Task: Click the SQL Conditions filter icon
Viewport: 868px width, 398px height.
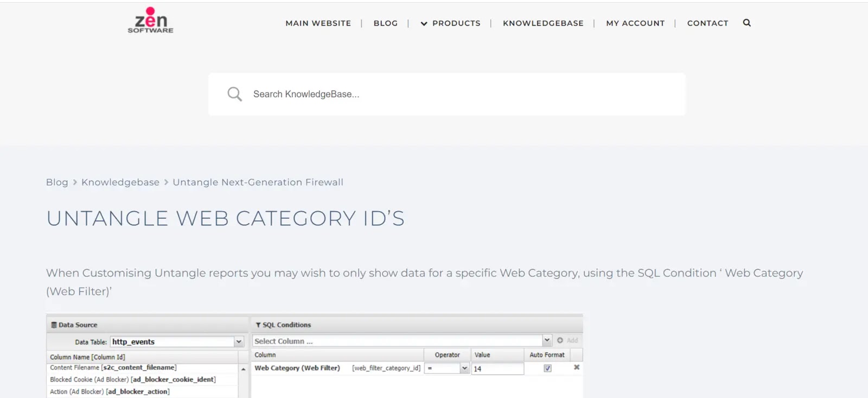Action: [258, 325]
